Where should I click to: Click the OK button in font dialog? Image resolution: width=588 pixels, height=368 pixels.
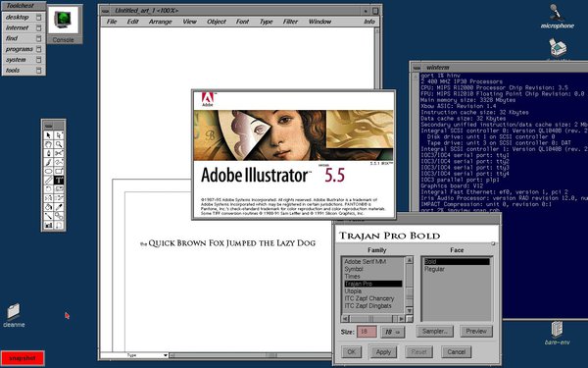point(352,352)
